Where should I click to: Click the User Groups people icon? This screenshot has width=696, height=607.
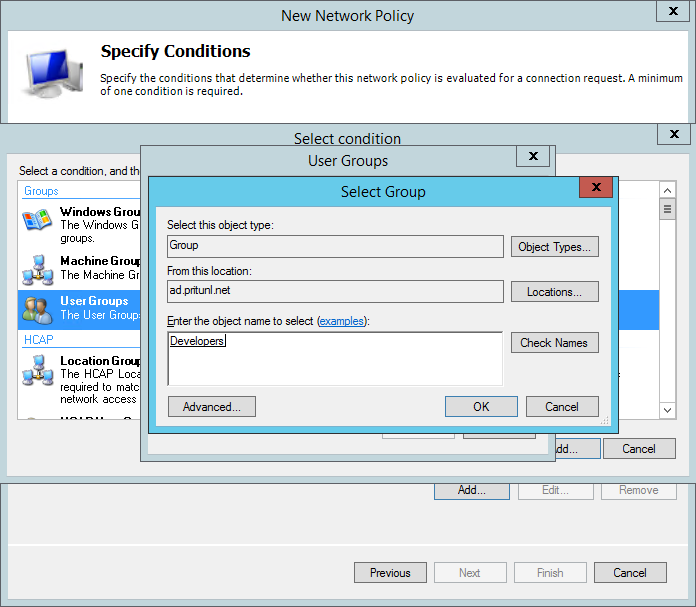pyautogui.click(x=37, y=310)
